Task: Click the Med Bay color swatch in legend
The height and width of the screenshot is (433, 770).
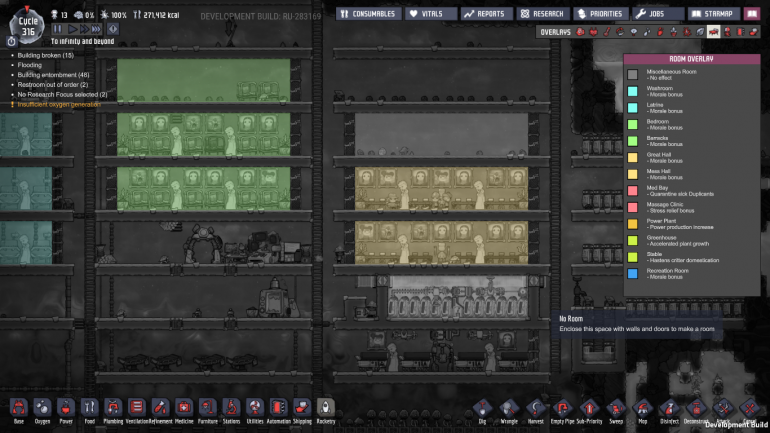Action: click(632, 190)
